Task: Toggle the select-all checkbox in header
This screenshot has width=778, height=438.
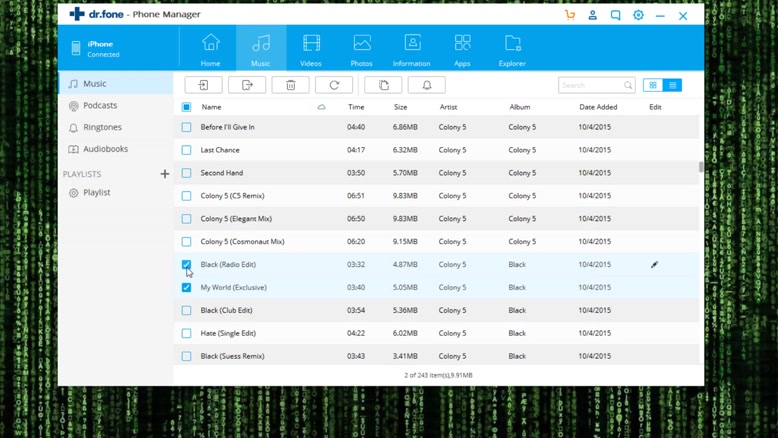Action: click(x=186, y=107)
